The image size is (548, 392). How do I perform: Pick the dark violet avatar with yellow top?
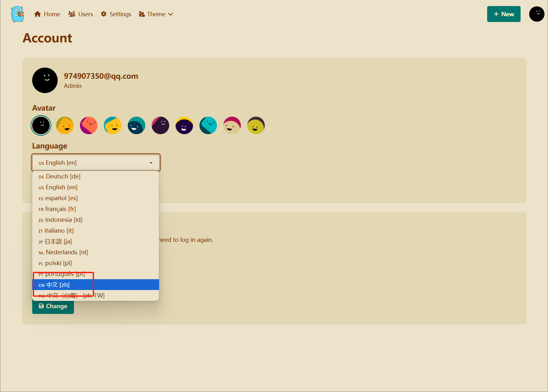(x=184, y=125)
